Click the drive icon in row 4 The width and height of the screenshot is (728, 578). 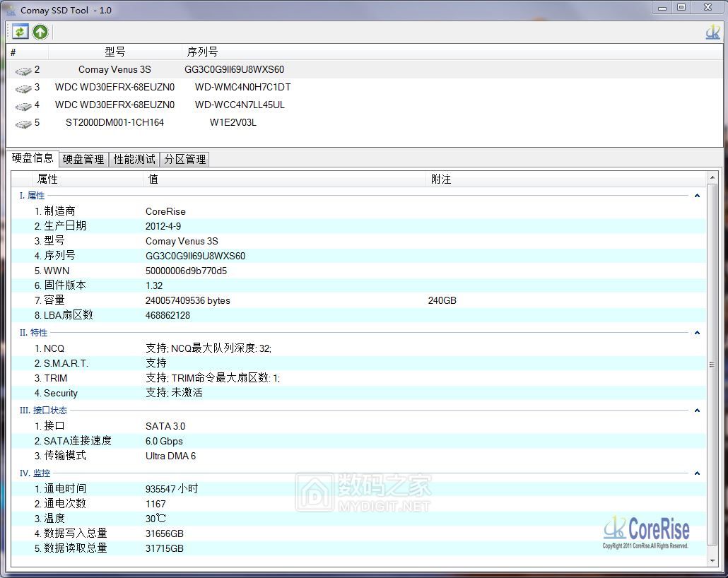23,106
